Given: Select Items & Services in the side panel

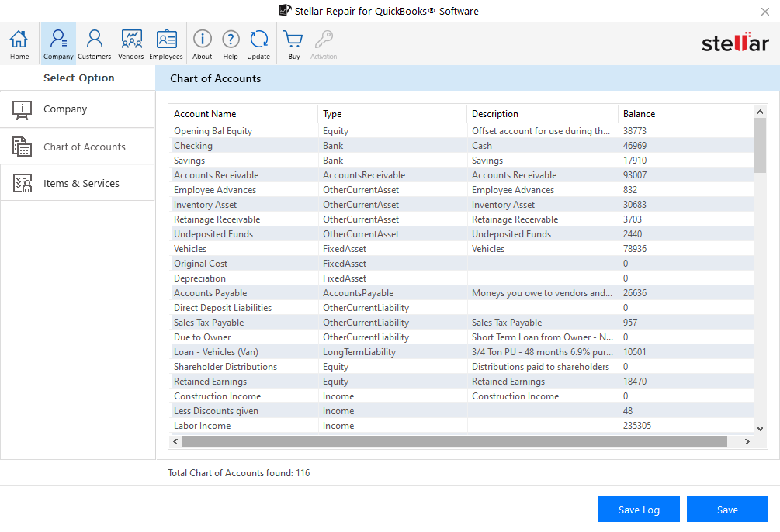Looking at the screenshot, I should point(78,183).
